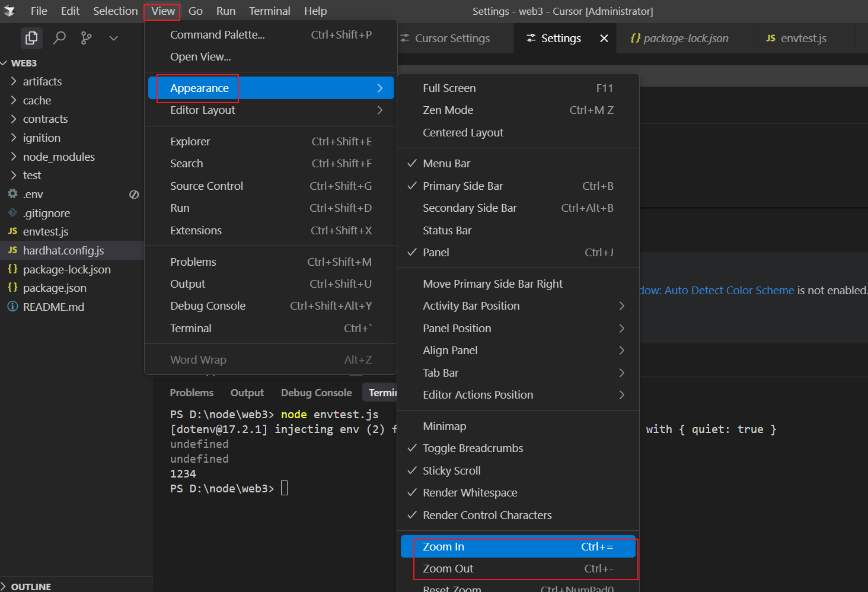Click the JS icon of hardhat.config.js
The height and width of the screenshot is (592, 868).
tap(12, 250)
